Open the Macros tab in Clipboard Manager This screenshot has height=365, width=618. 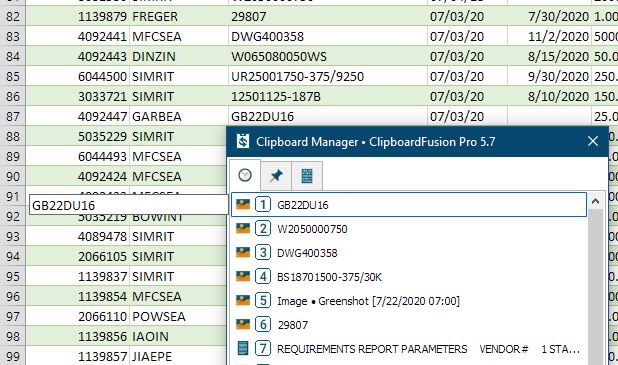coord(307,176)
